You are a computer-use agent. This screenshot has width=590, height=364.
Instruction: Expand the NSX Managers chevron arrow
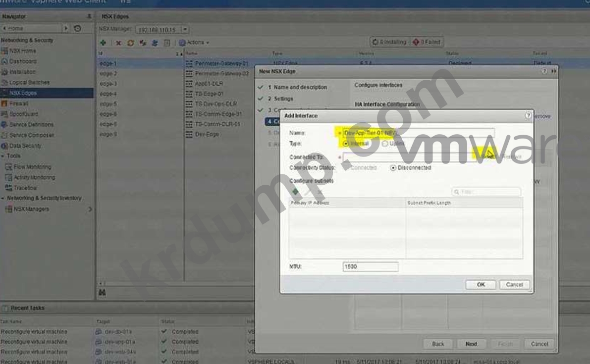click(90, 209)
